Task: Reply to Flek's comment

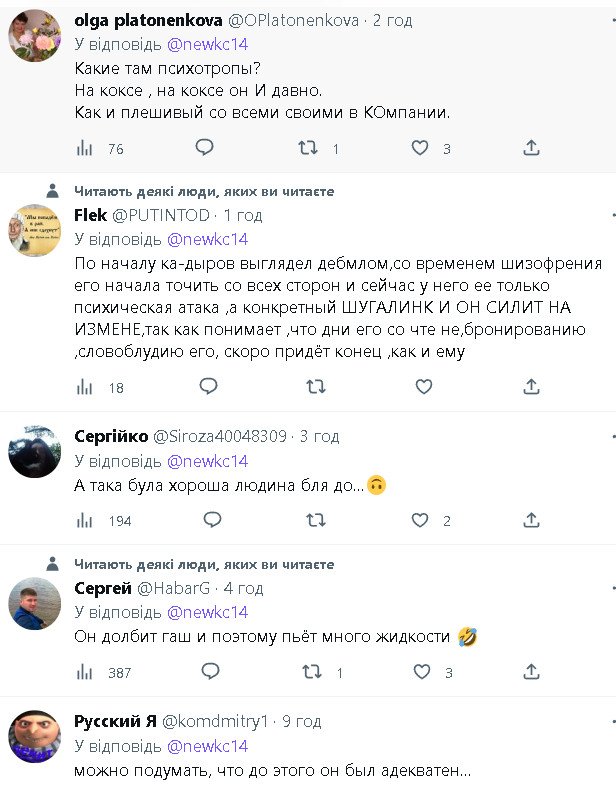Action: point(208,386)
